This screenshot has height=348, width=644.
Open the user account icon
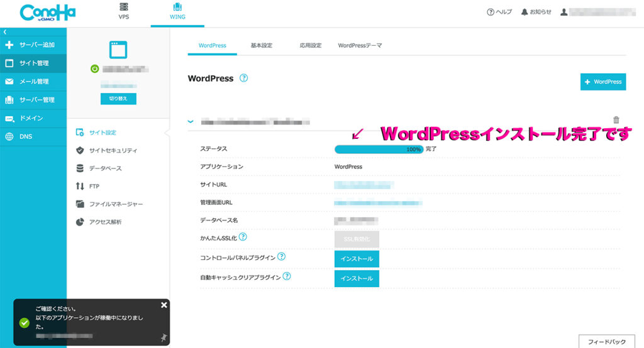coord(564,12)
